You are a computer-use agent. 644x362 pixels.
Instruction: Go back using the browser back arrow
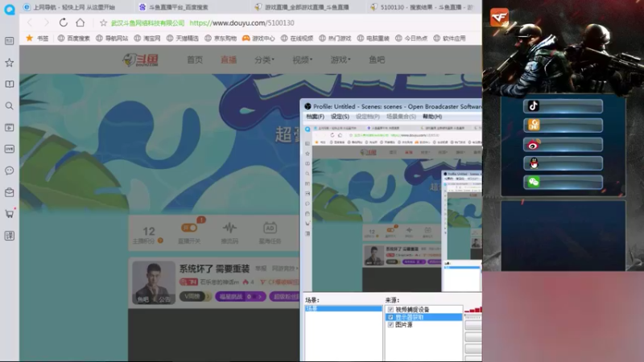pyautogui.click(x=30, y=23)
